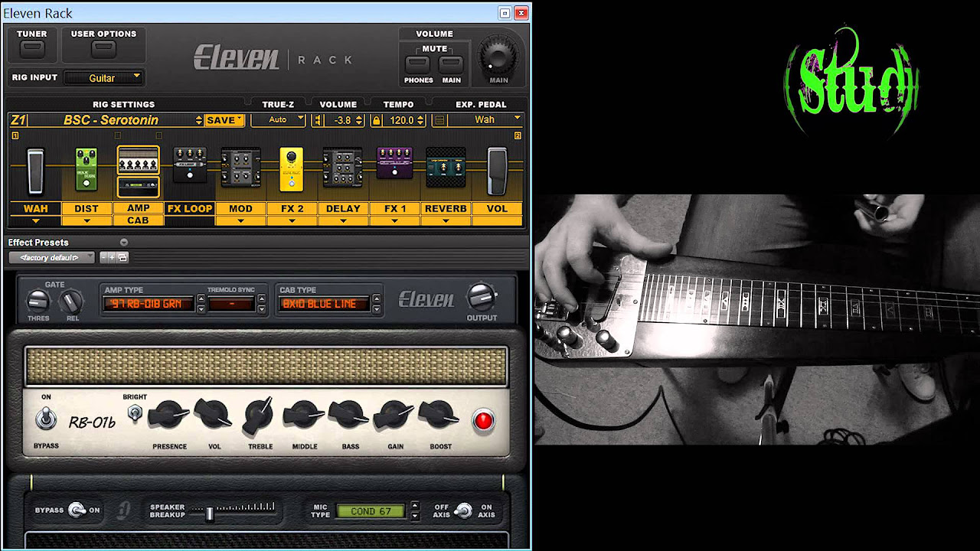Select the cabinet thumbnail under the amp
980x551 pixels.
click(138, 187)
